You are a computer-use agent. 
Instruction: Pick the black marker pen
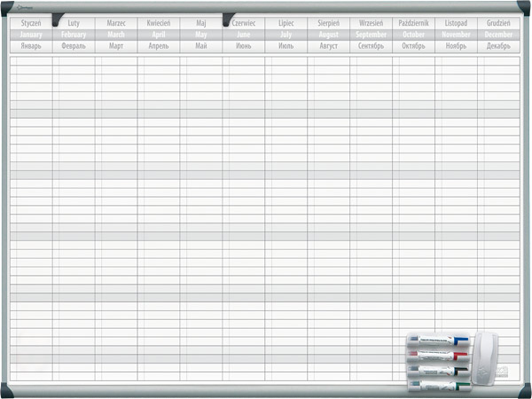click(438, 371)
